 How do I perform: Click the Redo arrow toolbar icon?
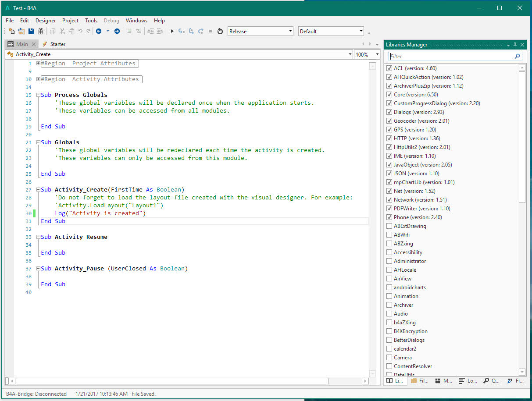[x=88, y=31]
